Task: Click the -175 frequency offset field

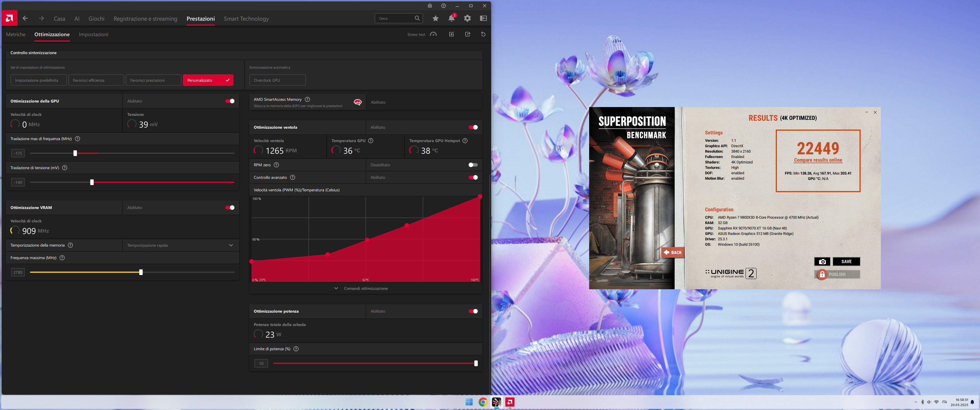Action: [x=18, y=153]
